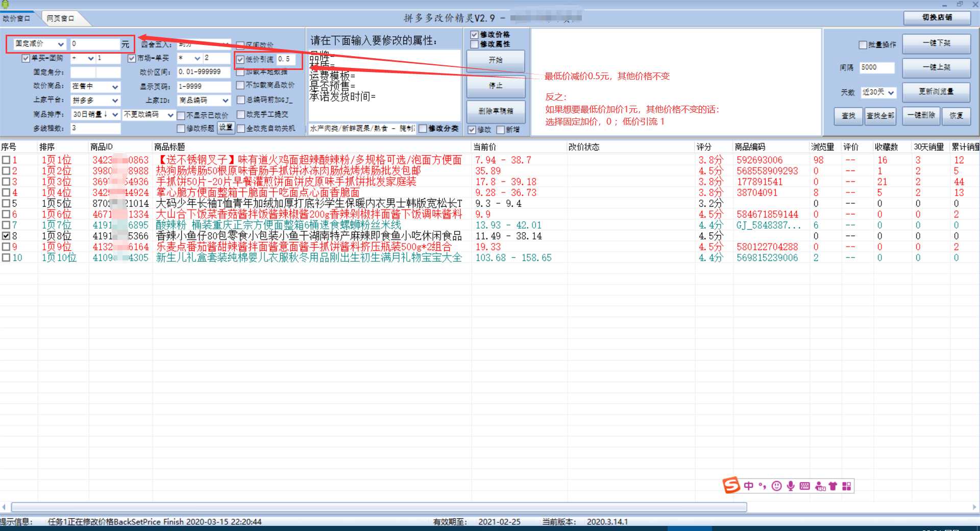This screenshot has width=980, height=531.
Task: Toggle Chinese/English mode in Sogou bar
Action: click(x=748, y=486)
